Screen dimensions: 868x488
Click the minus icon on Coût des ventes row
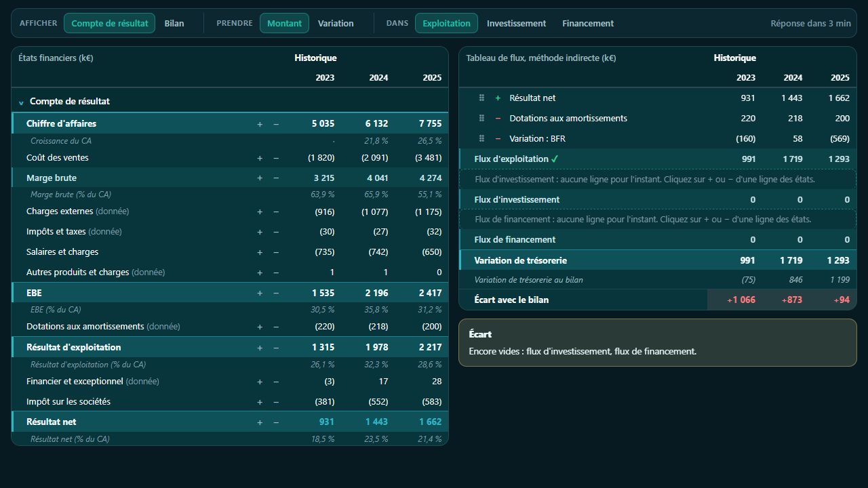pos(276,158)
